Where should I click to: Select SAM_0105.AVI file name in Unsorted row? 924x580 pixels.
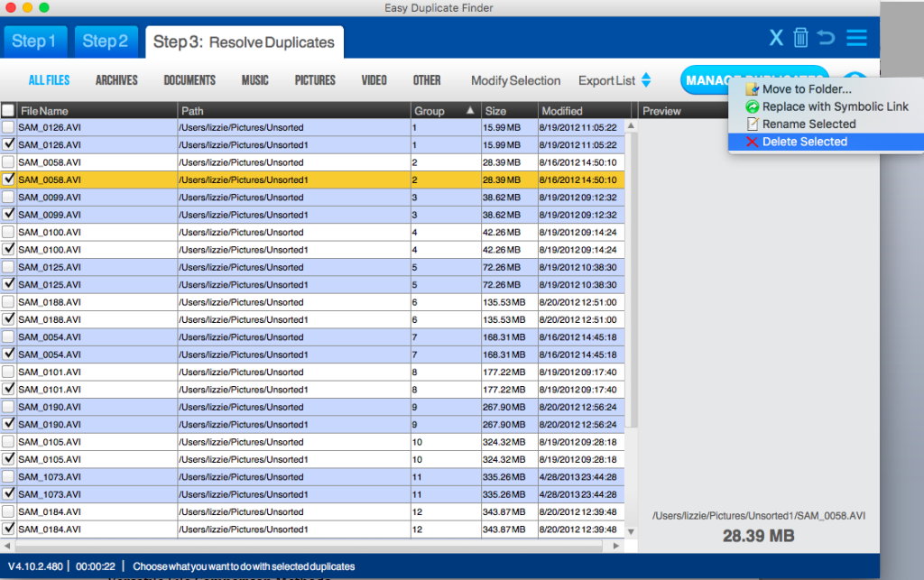coord(50,442)
